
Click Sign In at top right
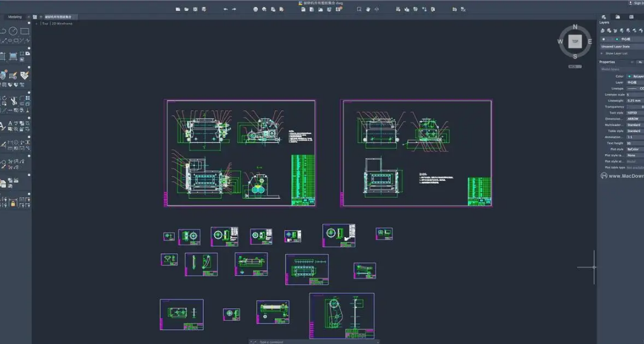click(638, 3)
